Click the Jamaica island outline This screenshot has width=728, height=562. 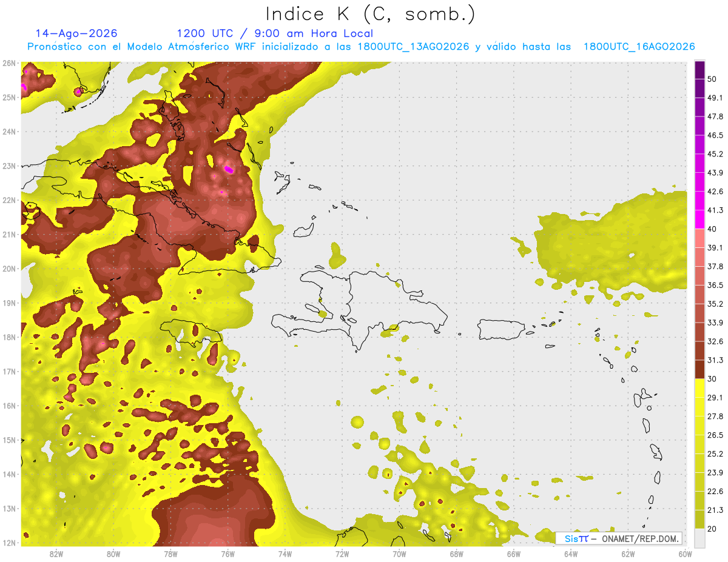[x=190, y=332]
